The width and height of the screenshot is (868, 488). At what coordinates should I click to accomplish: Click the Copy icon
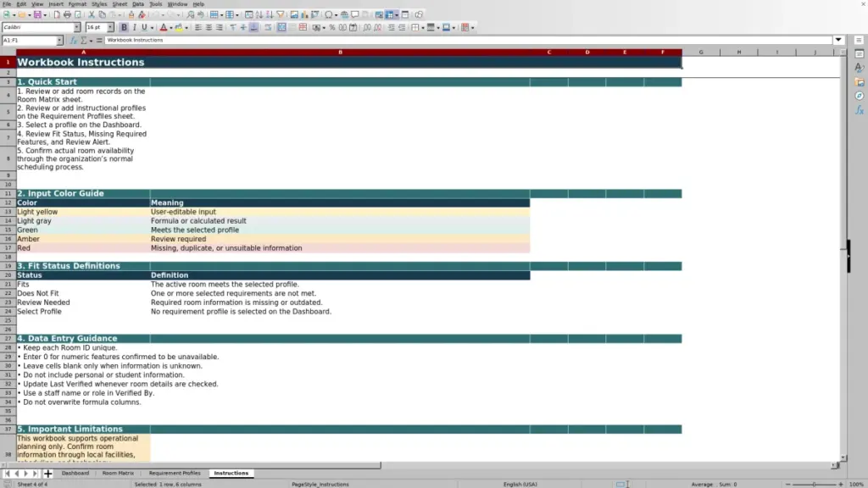tap(102, 14)
